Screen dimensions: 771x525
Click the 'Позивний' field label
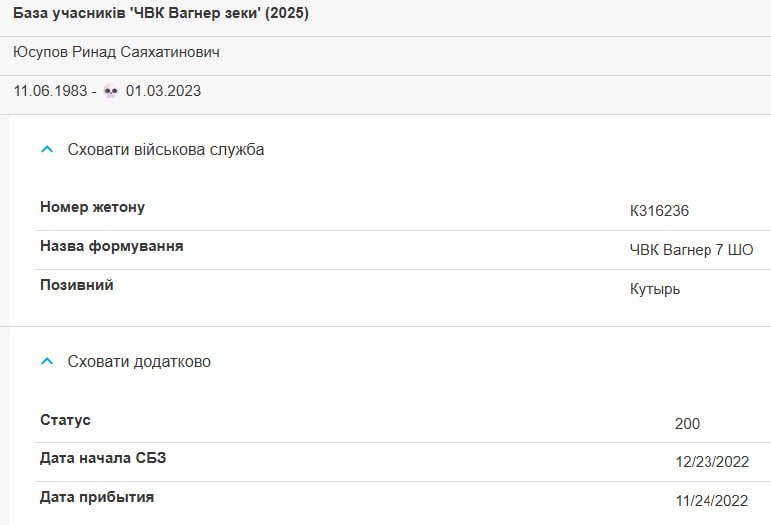(77, 285)
